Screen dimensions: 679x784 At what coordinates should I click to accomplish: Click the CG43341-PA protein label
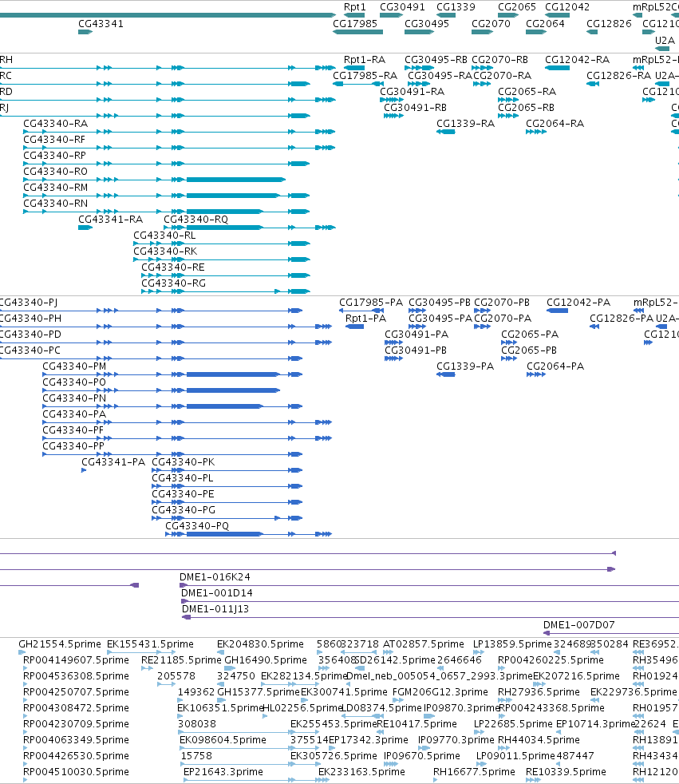[113, 462]
